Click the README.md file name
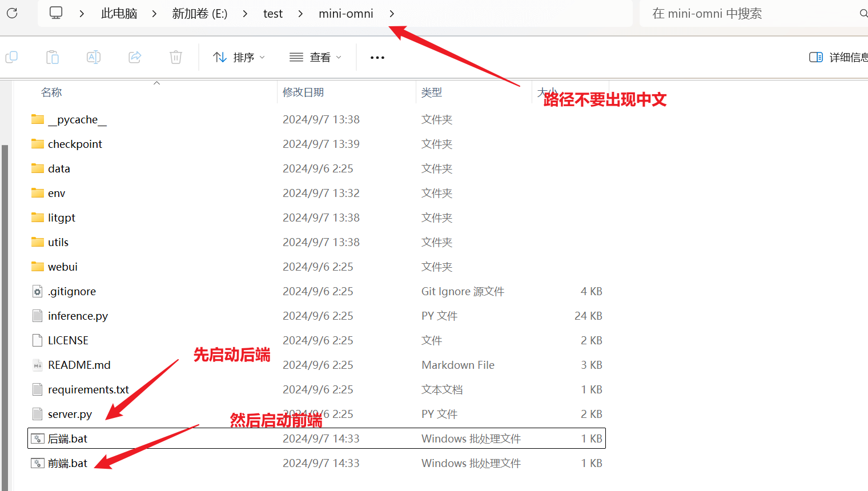Viewport: 868px width, 491px height. (x=79, y=365)
